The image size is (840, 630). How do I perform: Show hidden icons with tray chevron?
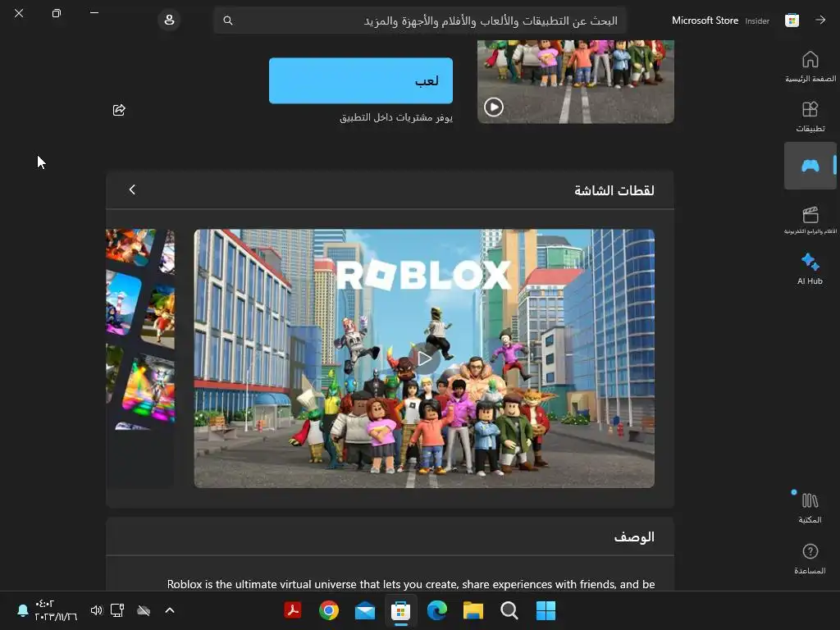click(170, 609)
